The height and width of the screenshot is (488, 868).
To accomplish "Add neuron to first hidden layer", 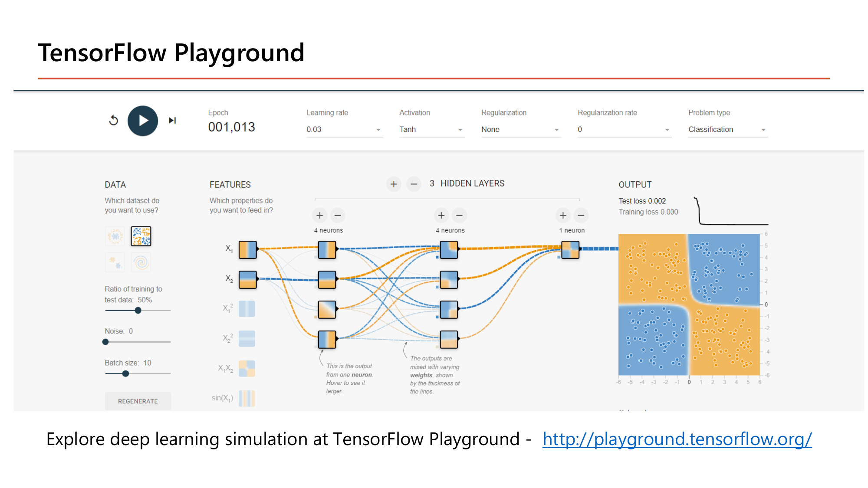I will point(319,215).
